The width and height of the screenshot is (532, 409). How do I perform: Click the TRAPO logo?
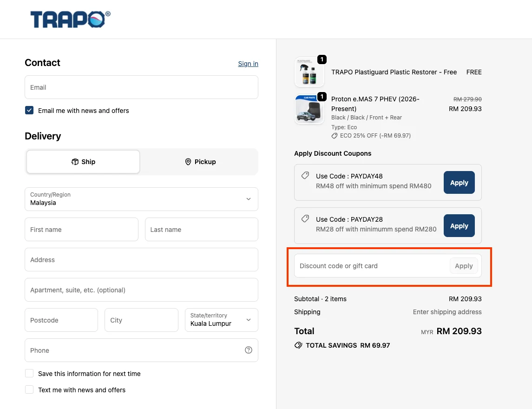pos(70,20)
